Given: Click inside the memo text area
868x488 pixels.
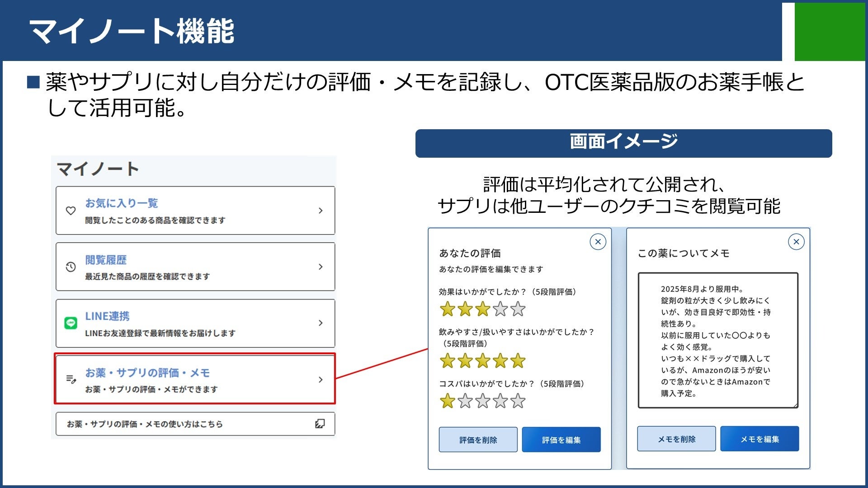Looking at the screenshot, I should click(717, 340).
